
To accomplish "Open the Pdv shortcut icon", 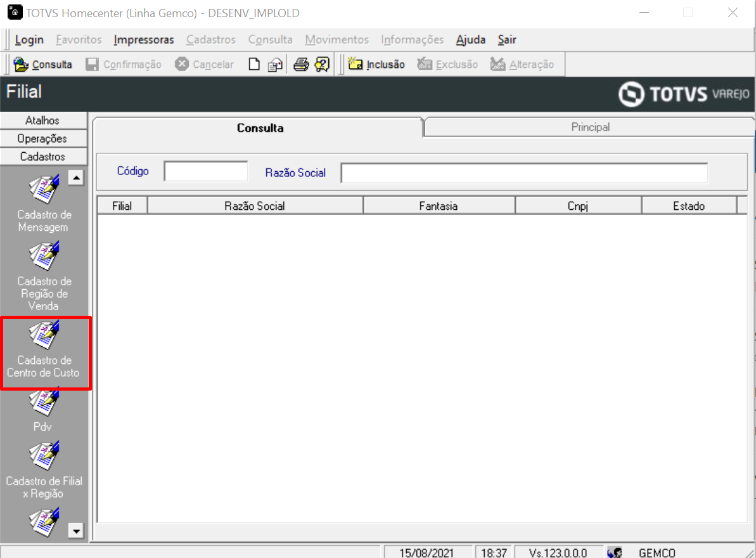I will click(44, 410).
